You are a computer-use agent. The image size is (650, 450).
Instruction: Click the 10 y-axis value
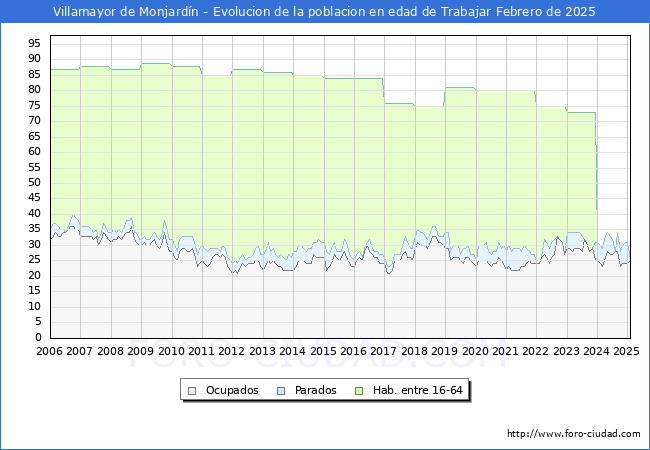click(x=34, y=306)
